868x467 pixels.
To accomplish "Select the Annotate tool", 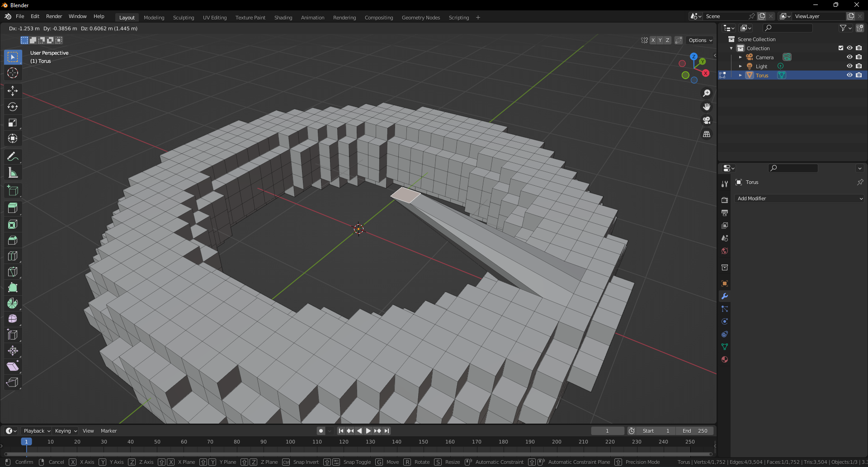I will point(13,157).
